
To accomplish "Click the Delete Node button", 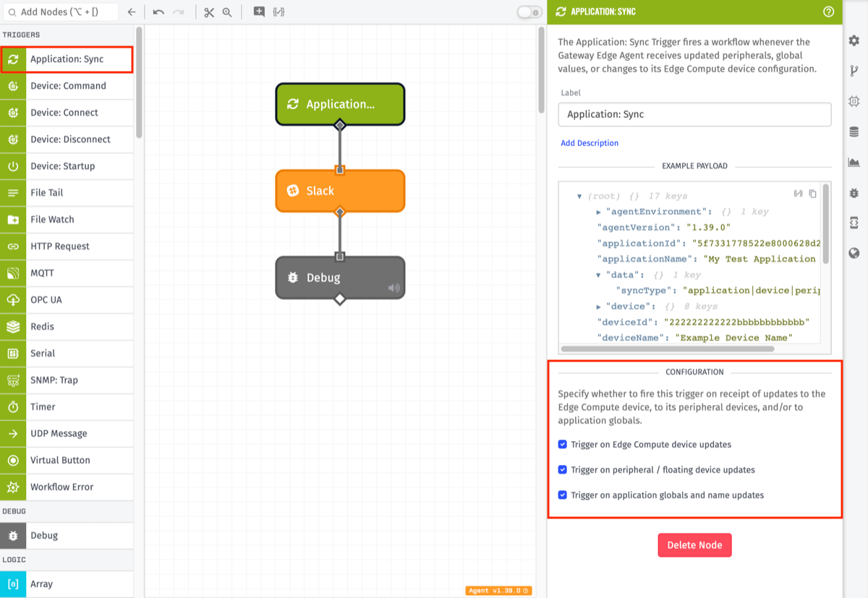I will tap(694, 545).
